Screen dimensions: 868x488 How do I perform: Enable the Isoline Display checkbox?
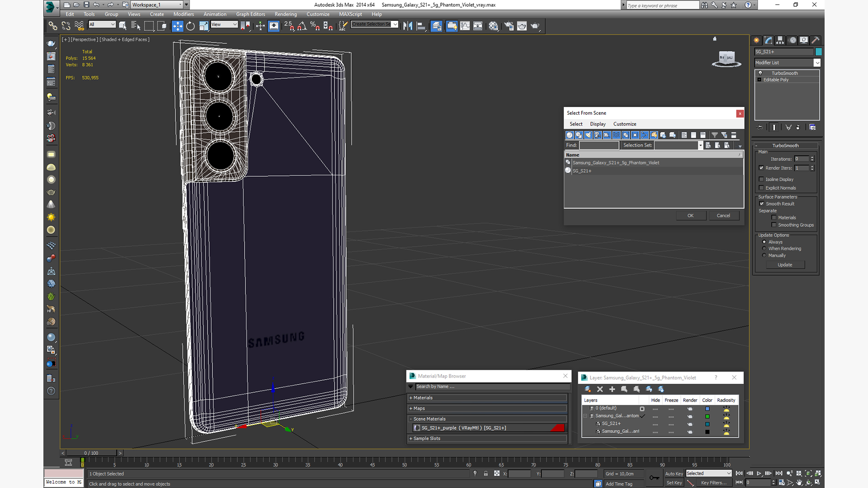(761, 179)
